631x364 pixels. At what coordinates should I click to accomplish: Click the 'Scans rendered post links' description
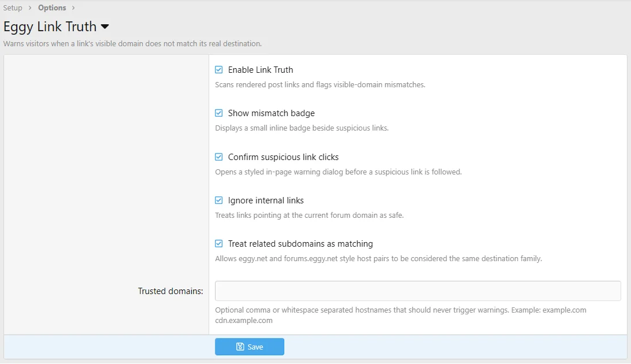[320, 84]
